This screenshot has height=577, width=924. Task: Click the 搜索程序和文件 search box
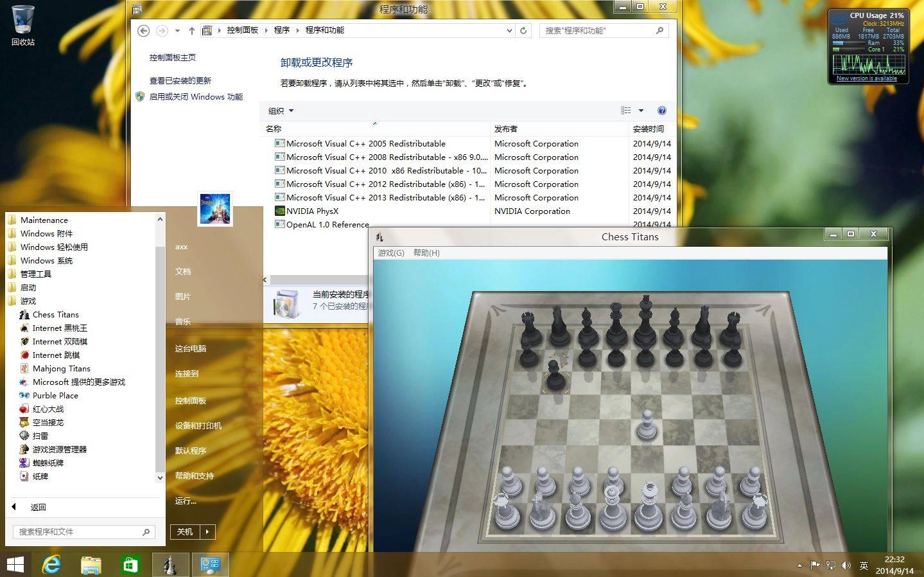83,531
